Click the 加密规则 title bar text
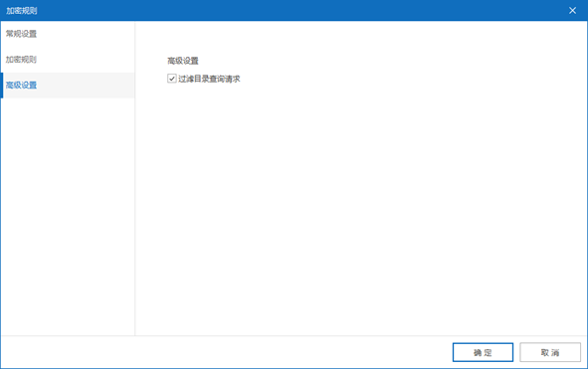 (21, 11)
